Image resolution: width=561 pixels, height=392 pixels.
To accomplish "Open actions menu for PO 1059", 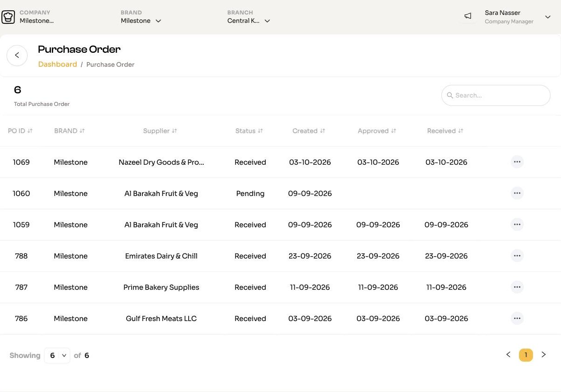I will tap(517, 224).
